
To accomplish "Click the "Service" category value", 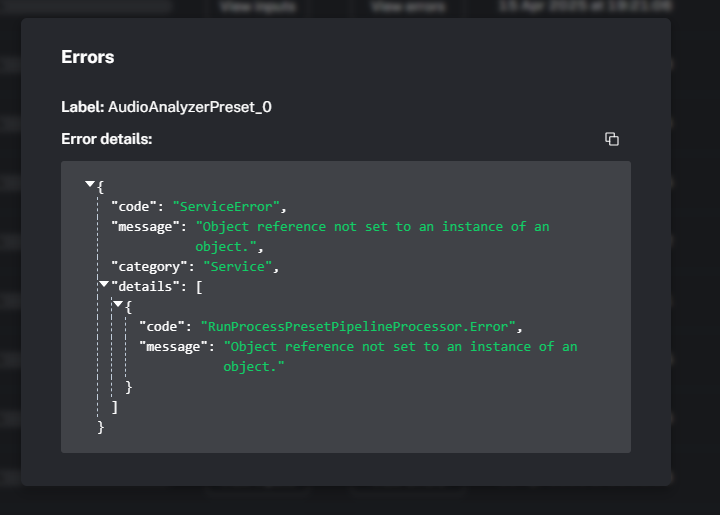I will point(237,267).
